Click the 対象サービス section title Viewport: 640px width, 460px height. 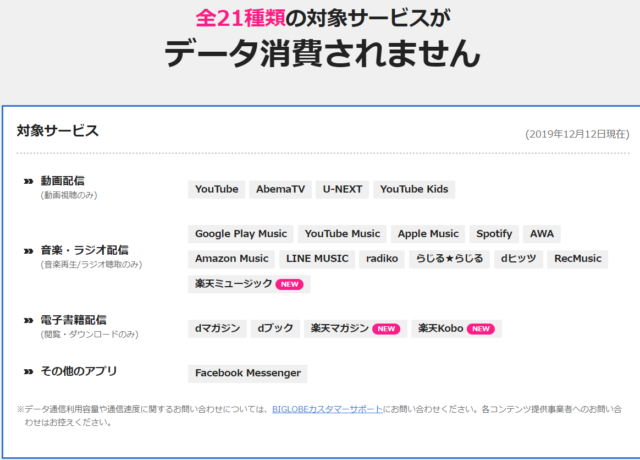tap(58, 131)
